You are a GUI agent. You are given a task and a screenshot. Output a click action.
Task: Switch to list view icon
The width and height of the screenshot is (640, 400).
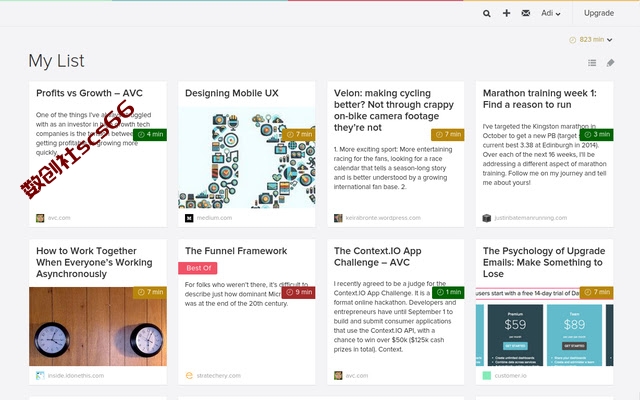click(x=592, y=63)
